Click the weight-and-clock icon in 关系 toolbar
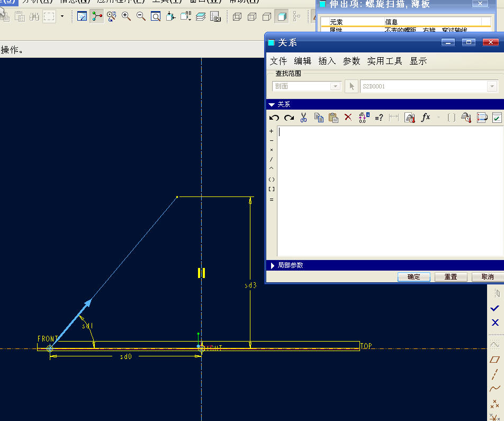 click(466, 118)
